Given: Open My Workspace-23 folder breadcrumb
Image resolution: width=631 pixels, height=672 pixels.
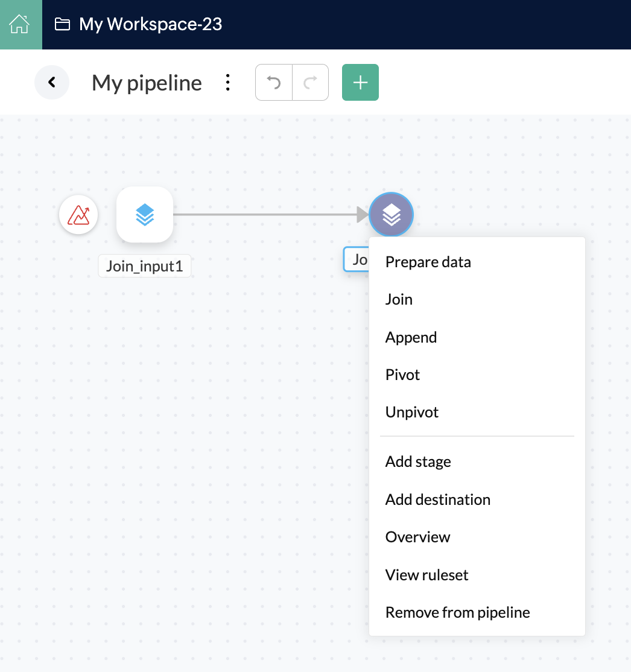Looking at the screenshot, I should coord(139,25).
